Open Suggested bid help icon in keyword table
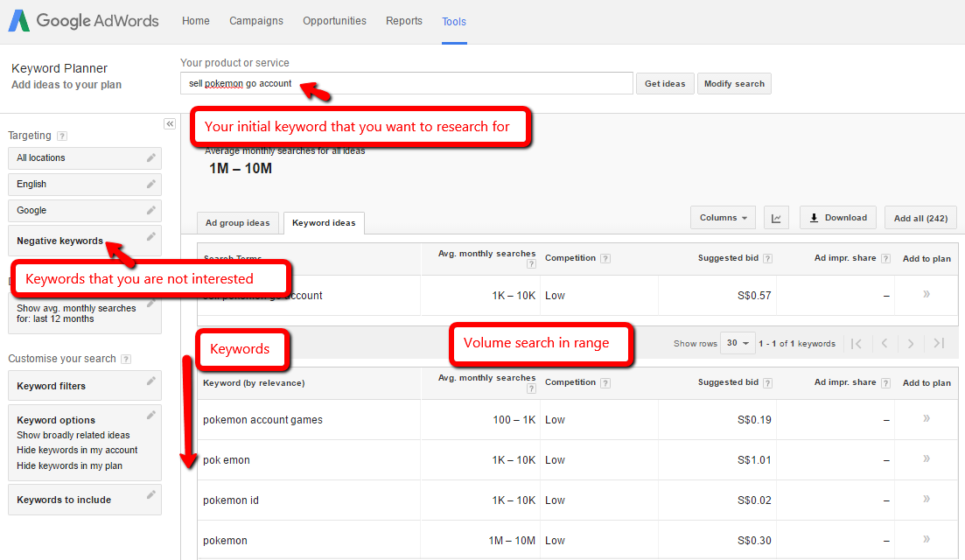Screen dimensions: 965x560 (767, 382)
